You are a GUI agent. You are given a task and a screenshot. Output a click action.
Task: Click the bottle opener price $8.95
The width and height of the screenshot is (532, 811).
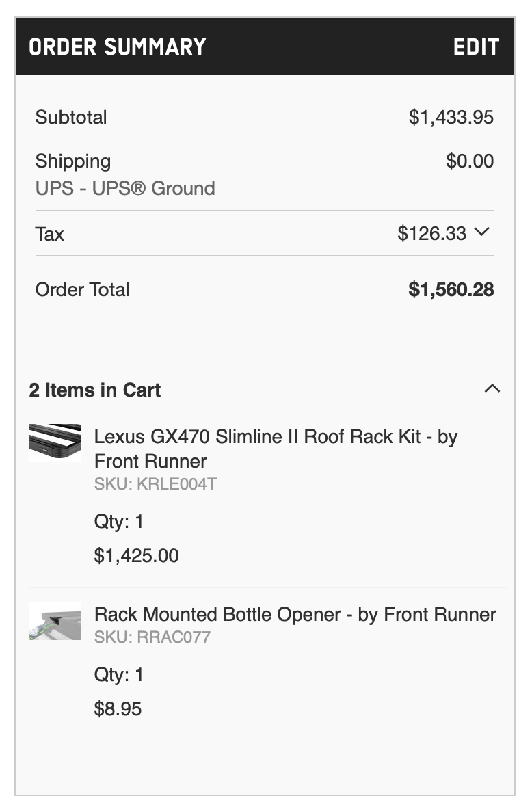click(x=118, y=708)
